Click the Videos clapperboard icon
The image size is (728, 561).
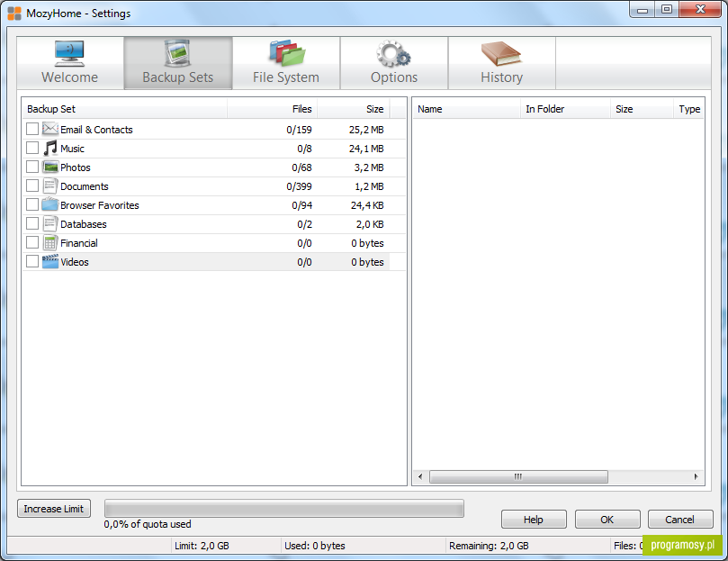[50, 261]
